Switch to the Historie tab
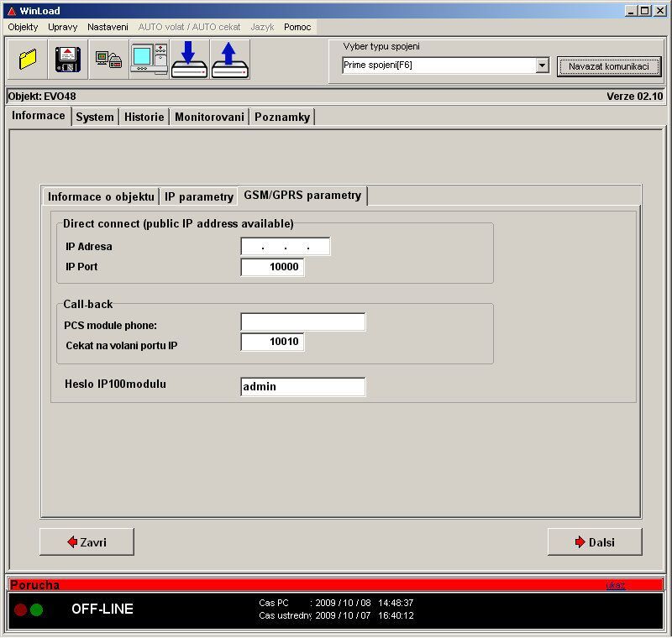Image resolution: width=672 pixels, height=638 pixels. (144, 117)
